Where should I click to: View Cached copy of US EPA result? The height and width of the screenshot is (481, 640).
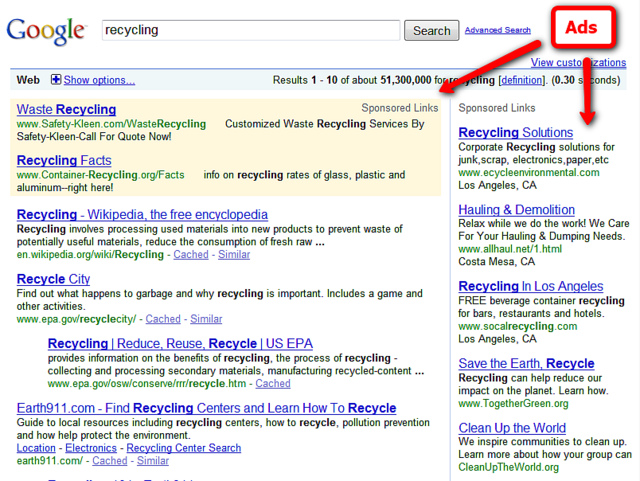273,383
